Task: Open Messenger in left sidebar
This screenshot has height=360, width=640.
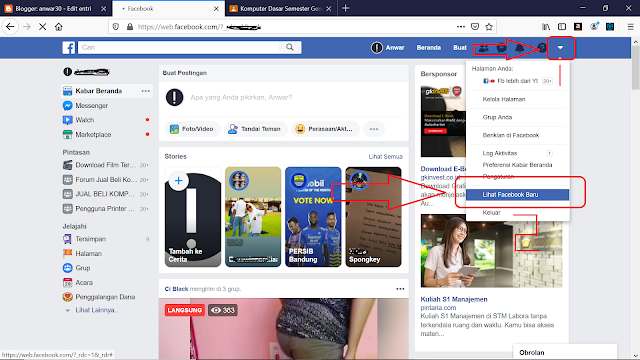Action: tap(91, 106)
